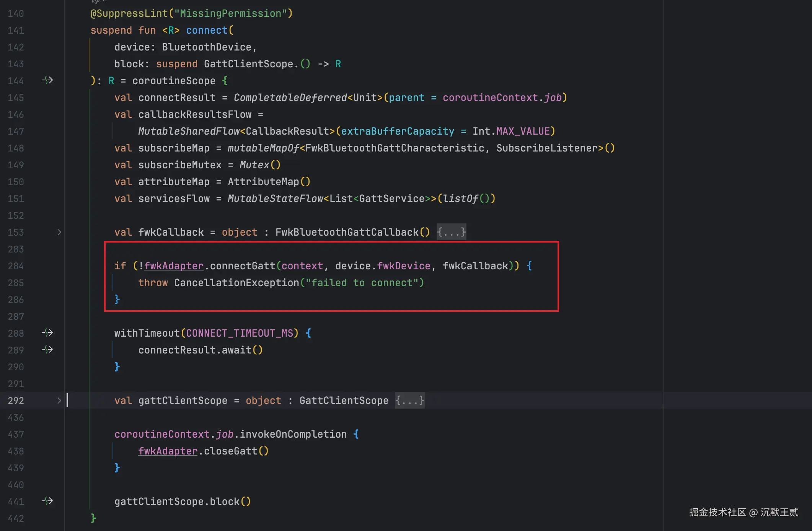This screenshot has height=531, width=812.
Task: Click CancellationException in throw statement
Action: coord(236,283)
